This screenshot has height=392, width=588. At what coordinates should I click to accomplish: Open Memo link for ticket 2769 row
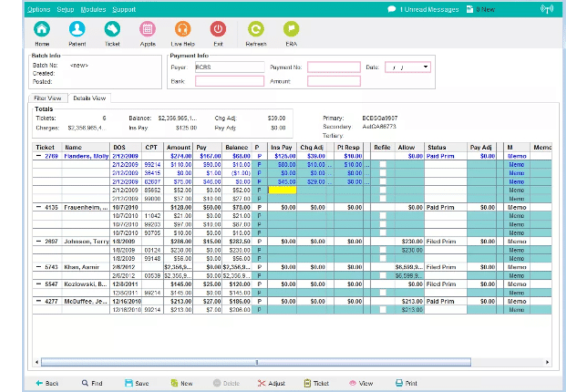coord(517,156)
